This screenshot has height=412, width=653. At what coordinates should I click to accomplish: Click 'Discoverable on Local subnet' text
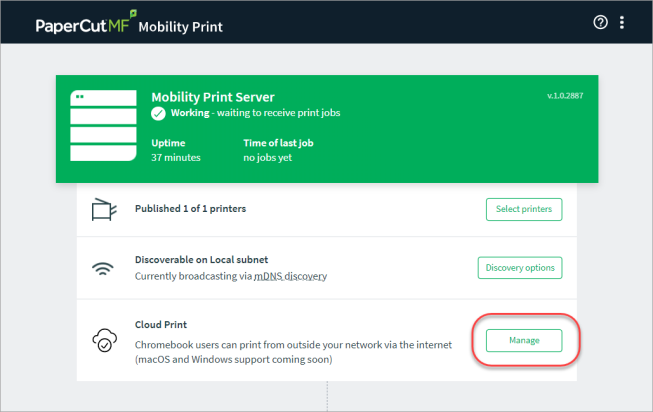(202, 260)
